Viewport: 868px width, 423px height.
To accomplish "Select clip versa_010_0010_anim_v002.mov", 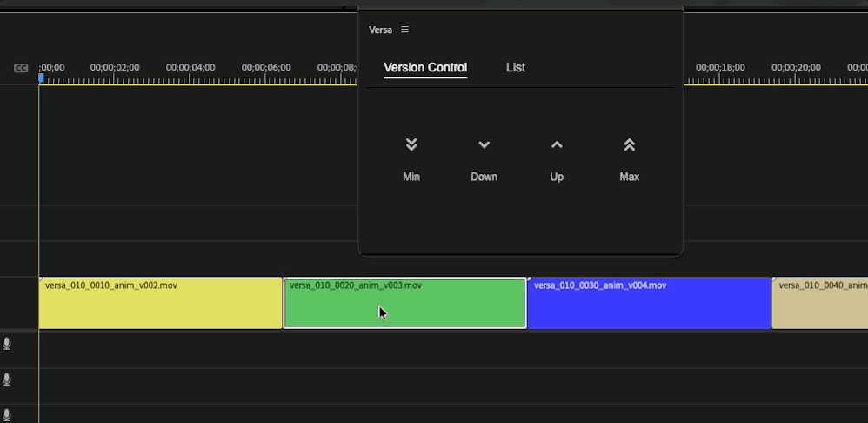I will tap(161, 303).
